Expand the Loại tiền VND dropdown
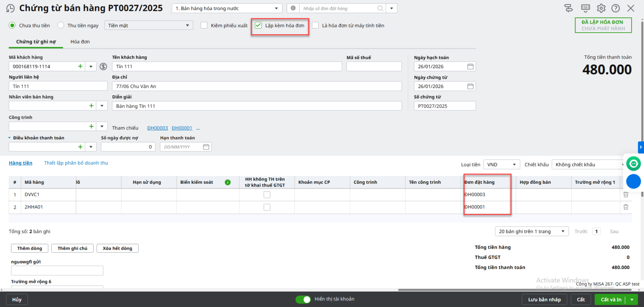Screen dimensions: 644x307 (514, 165)
